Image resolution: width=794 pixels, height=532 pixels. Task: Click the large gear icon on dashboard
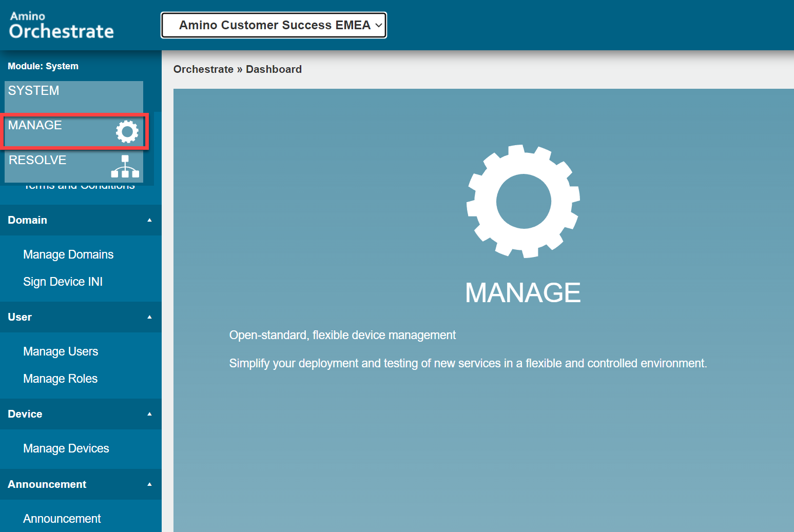pyautogui.click(x=523, y=201)
